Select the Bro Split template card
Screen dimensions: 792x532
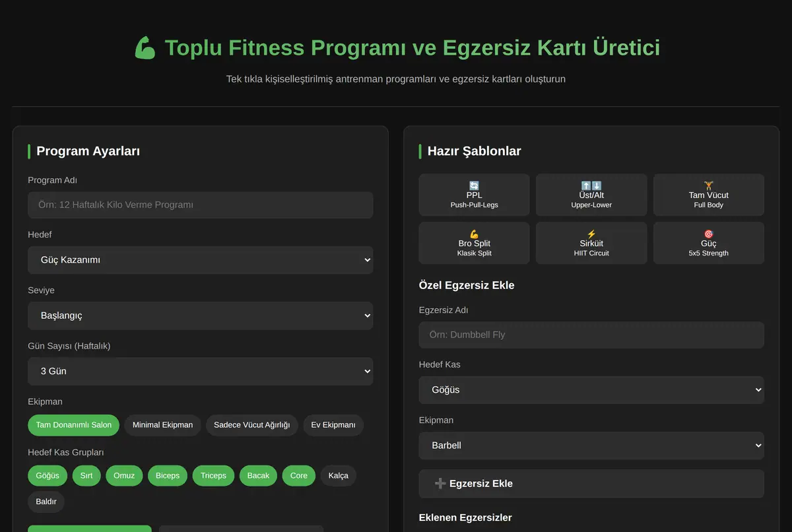(474, 243)
